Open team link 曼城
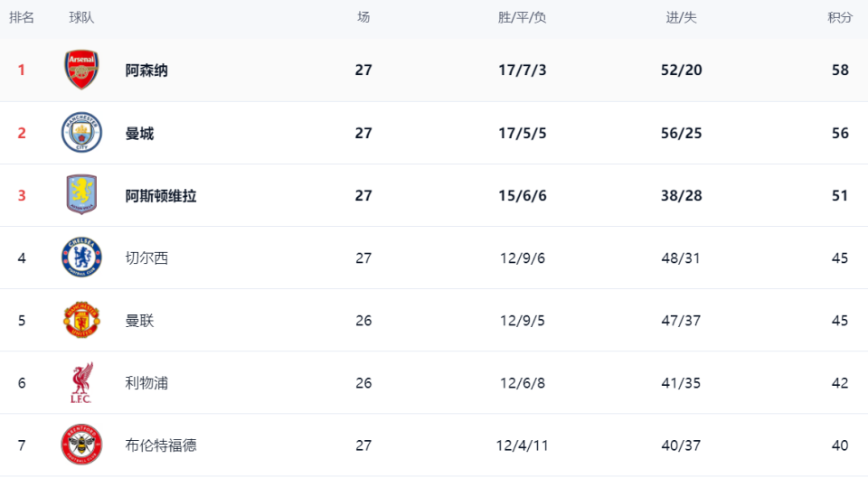 tap(139, 134)
